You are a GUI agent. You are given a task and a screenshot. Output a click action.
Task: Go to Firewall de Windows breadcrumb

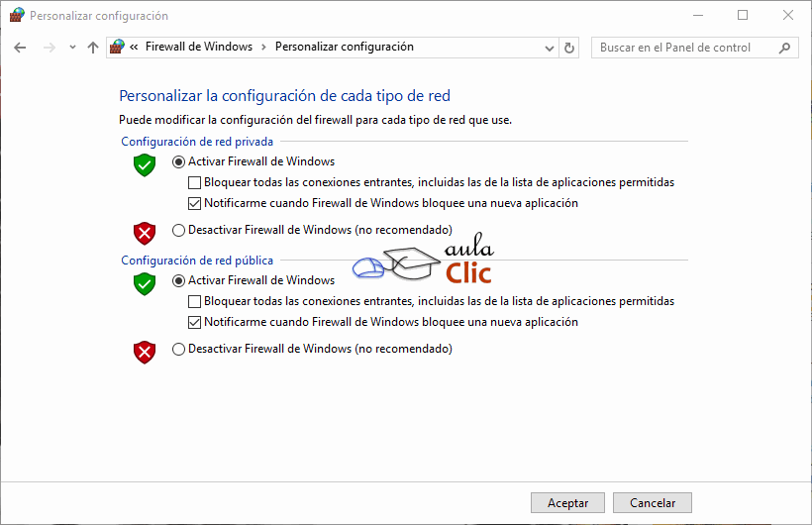[199, 47]
